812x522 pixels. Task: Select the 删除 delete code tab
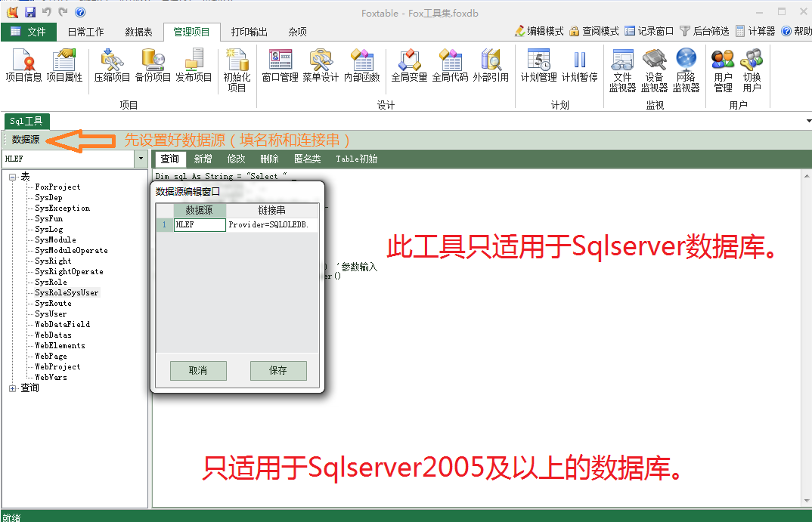pos(269,159)
